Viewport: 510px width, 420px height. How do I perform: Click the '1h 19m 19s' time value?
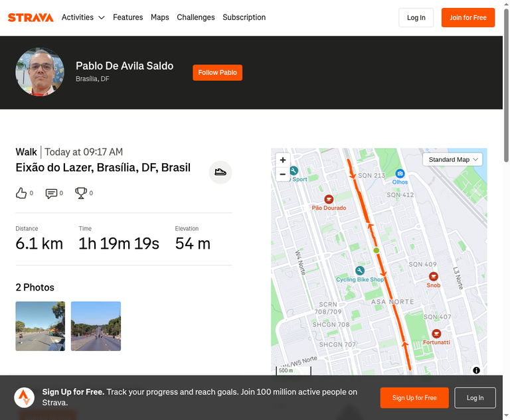pos(119,244)
